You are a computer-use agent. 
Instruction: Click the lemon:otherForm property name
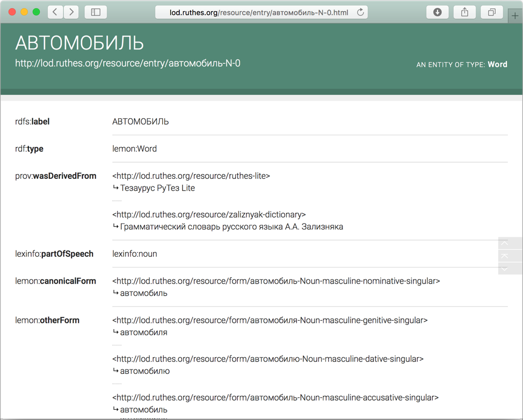coord(47,320)
